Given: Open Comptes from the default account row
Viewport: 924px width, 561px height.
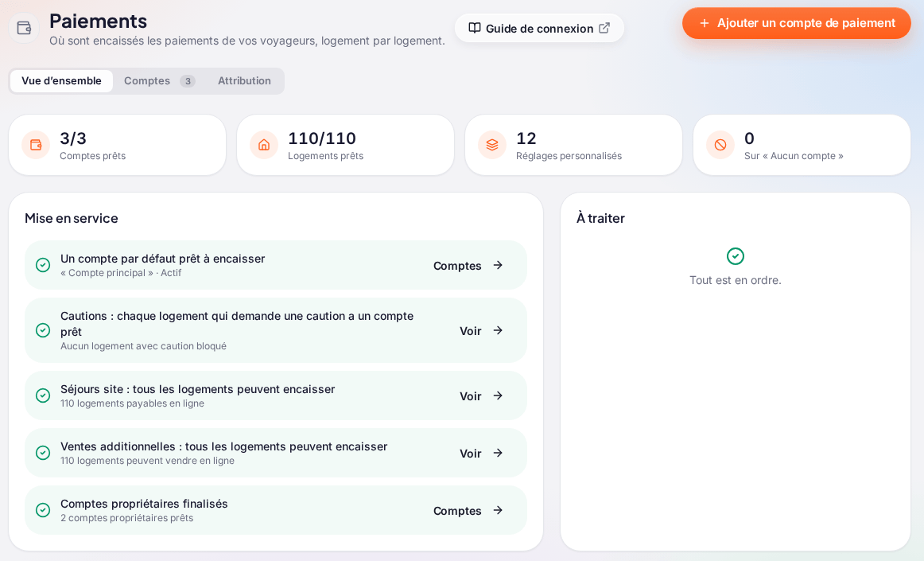Looking at the screenshot, I should pyautogui.click(x=468, y=266).
